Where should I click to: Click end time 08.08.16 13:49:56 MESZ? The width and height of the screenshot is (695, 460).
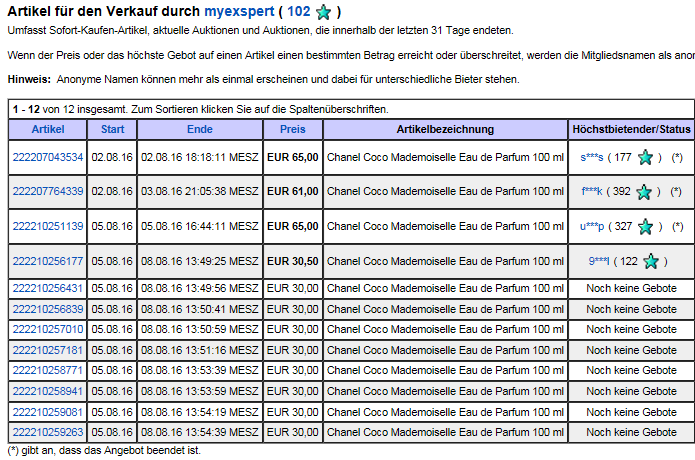[200, 288]
